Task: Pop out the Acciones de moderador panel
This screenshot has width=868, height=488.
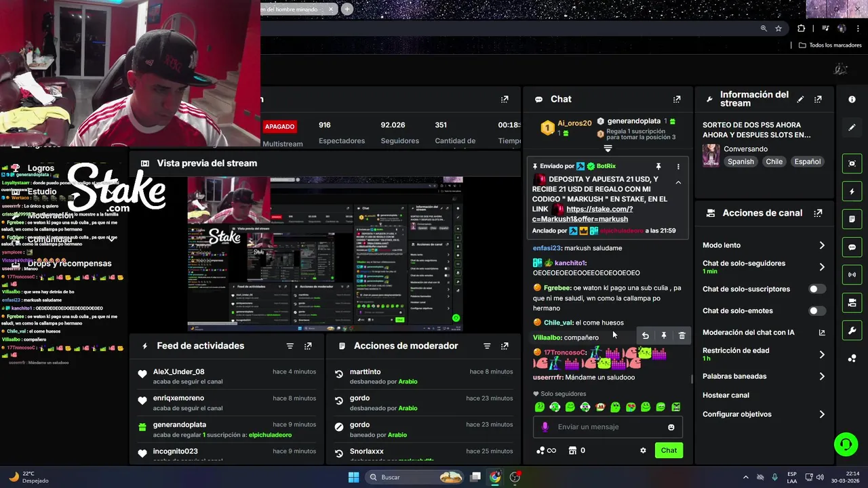Action: (x=505, y=346)
